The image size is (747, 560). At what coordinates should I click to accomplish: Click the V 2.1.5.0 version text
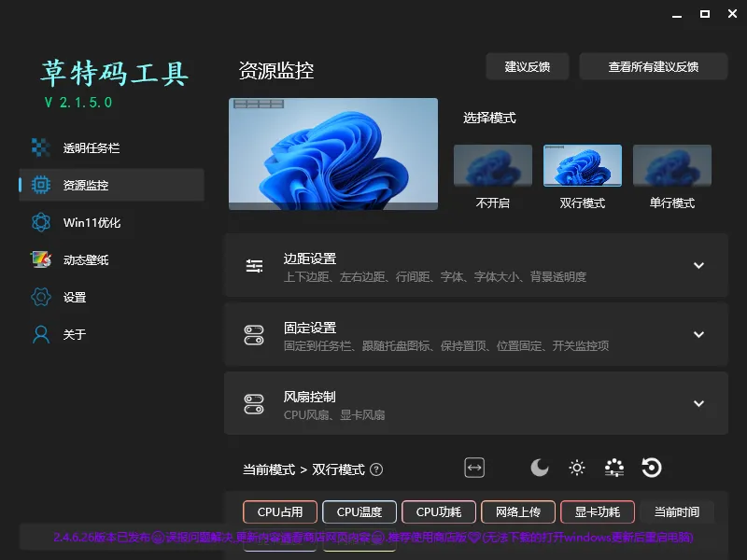coord(78,103)
